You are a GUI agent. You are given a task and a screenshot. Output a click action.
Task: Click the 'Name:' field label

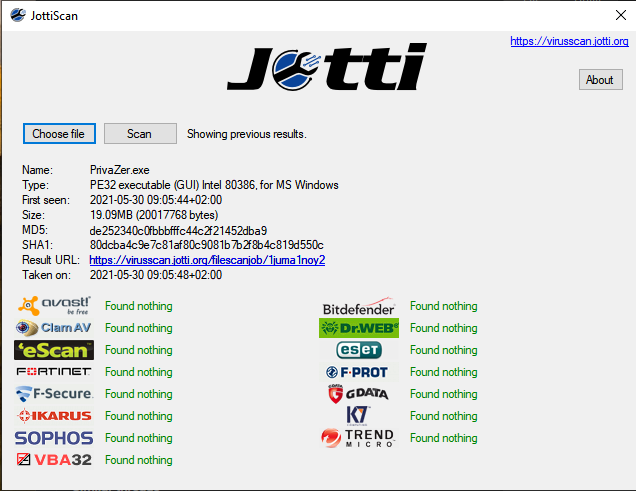point(37,170)
